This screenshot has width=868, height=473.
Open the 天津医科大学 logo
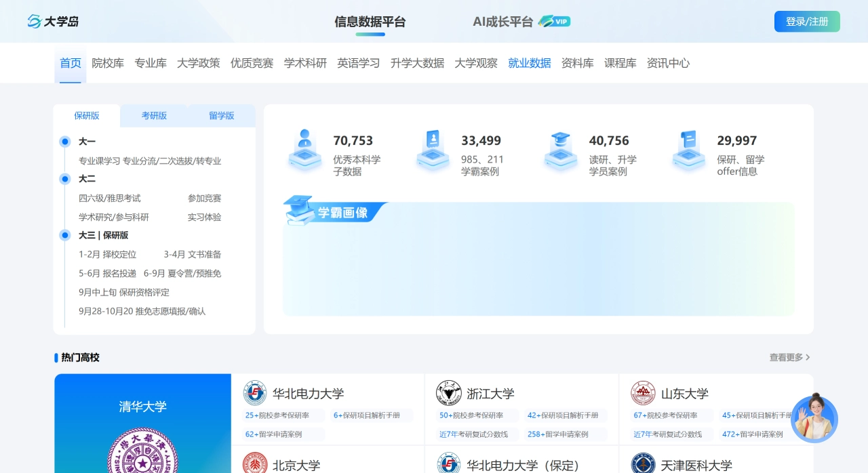coord(643,465)
